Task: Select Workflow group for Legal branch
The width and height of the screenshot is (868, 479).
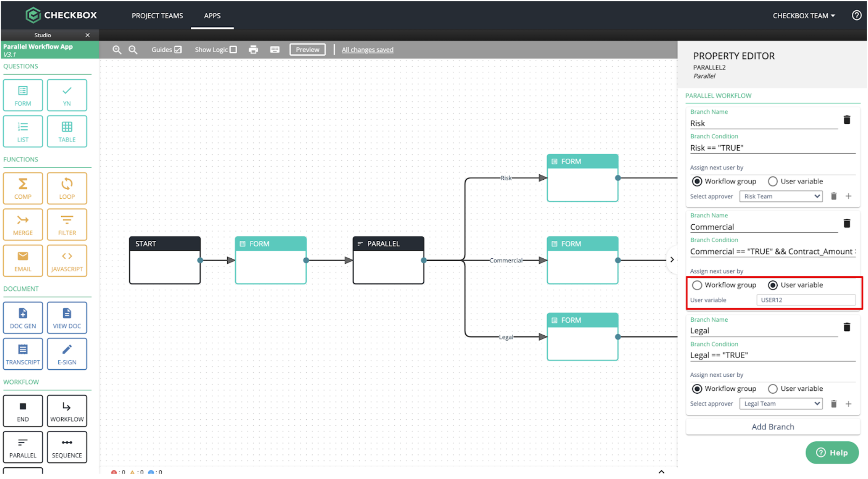Action: 697,389
